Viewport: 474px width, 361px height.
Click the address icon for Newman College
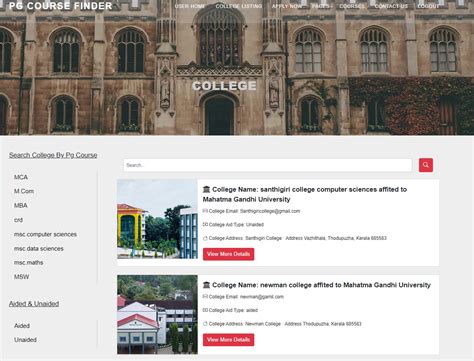(x=205, y=324)
